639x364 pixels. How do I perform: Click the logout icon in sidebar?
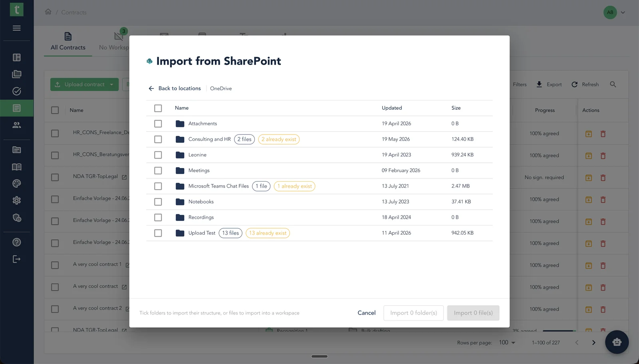pyautogui.click(x=16, y=259)
